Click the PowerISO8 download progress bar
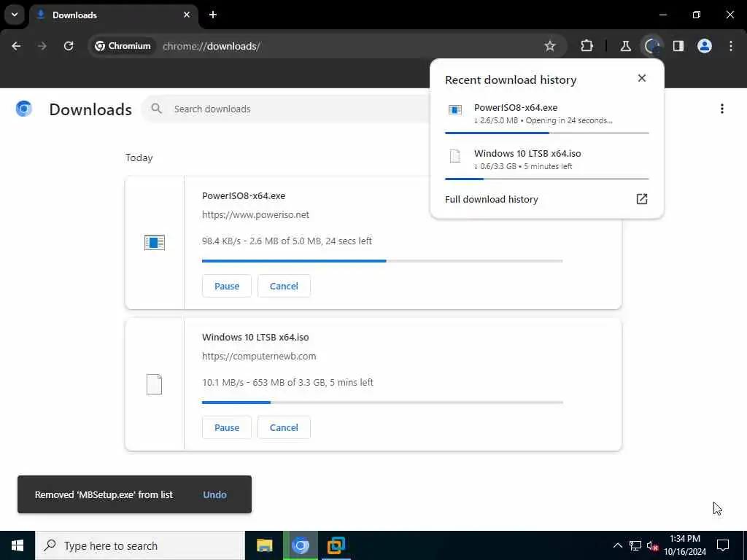 point(382,261)
